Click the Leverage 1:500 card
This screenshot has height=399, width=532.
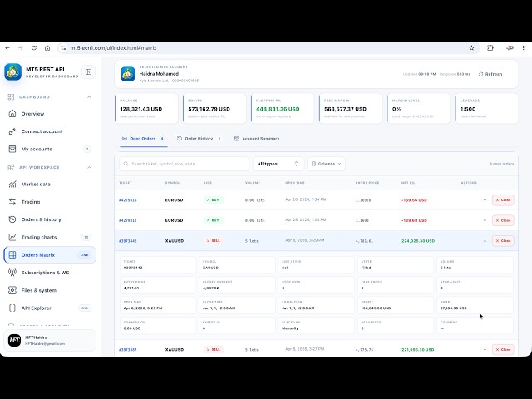coord(486,109)
